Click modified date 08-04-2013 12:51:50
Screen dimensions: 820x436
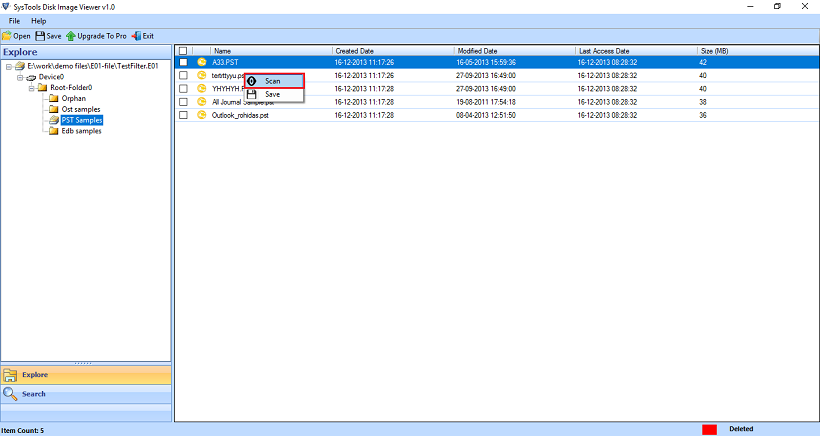[486, 115]
